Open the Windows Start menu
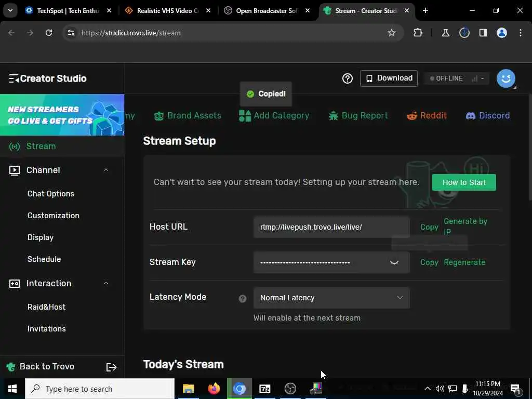The height and width of the screenshot is (399, 532). (x=12, y=389)
